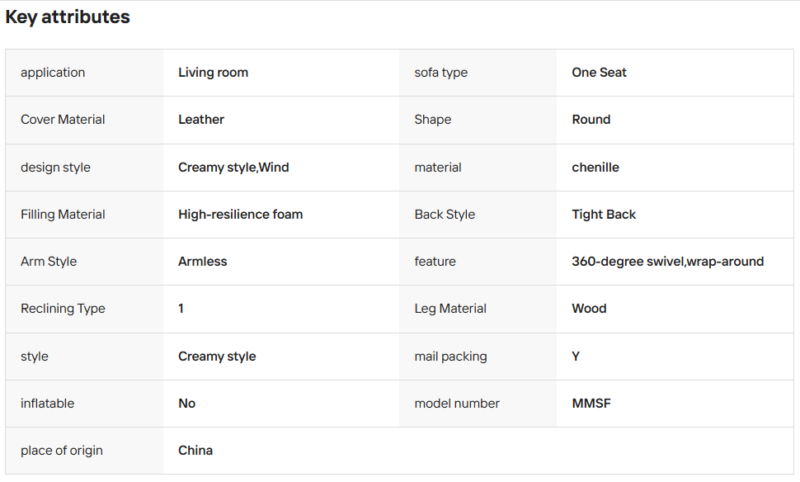
Task: Click the Round shape value
Action: (x=591, y=119)
